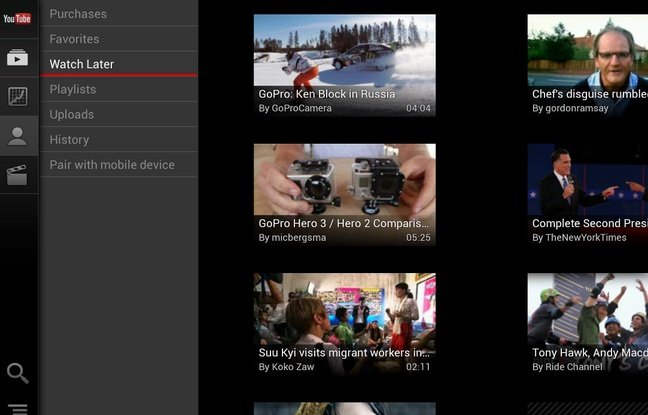Image resolution: width=648 pixels, height=415 pixels.
Task: Select Pair with mobile device
Action: (x=119, y=165)
